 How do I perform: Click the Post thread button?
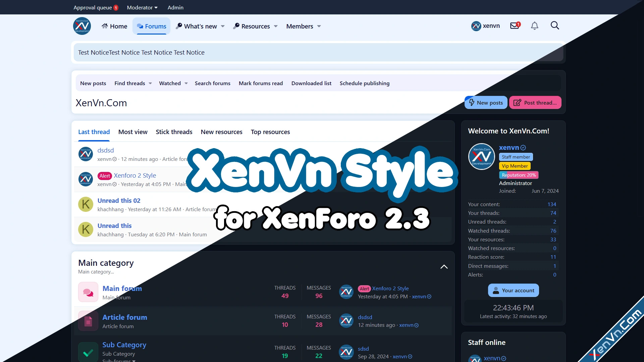point(535,103)
